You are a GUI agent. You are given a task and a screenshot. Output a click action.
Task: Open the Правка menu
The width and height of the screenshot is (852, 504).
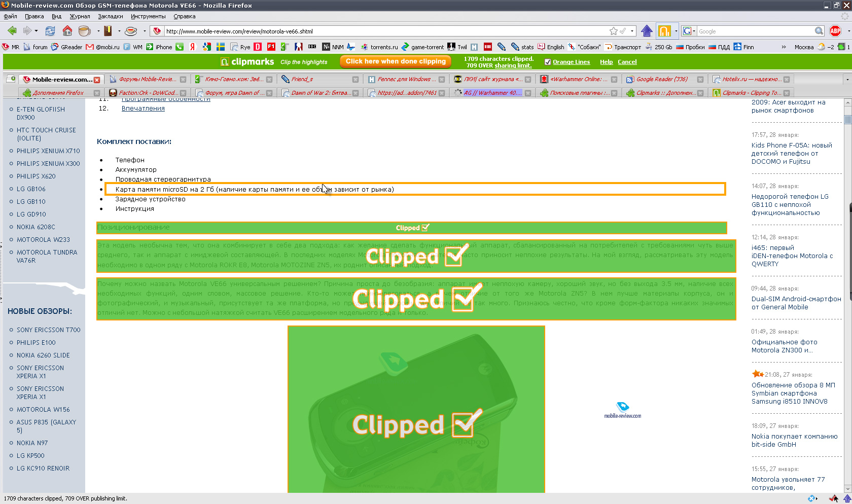pyautogui.click(x=34, y=16)
